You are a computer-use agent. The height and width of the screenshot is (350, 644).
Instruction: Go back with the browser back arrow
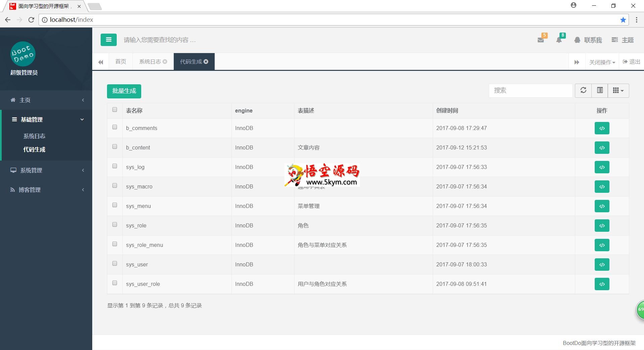click(8, 20)
